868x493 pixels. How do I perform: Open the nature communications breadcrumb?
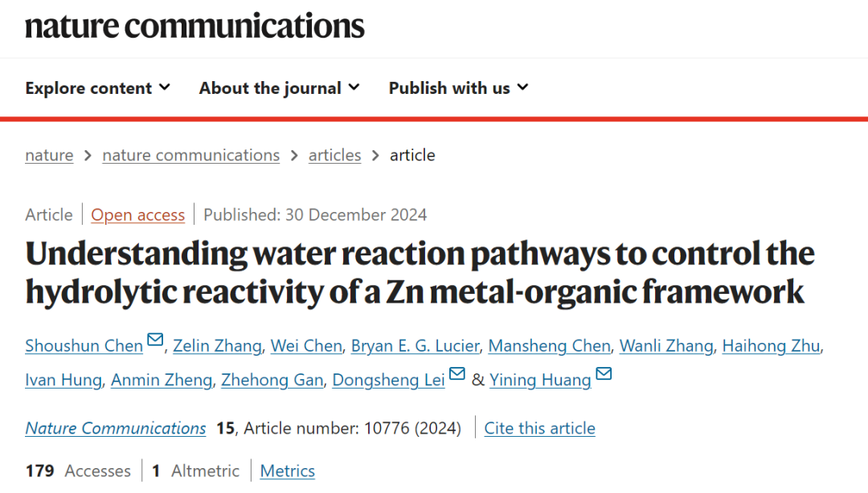(191, 156)
